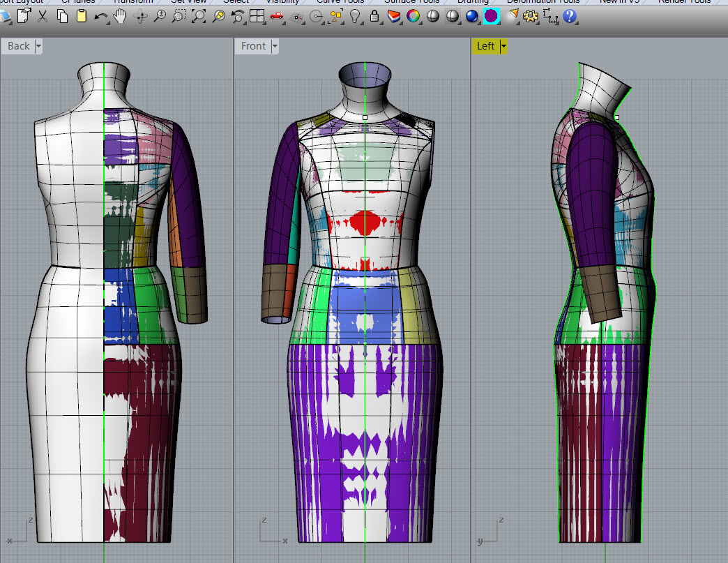Viewport: 728px width, 563px height.
Task: Choose the Zoom Extents magnifier icon
Action: [x=199, y=16]
